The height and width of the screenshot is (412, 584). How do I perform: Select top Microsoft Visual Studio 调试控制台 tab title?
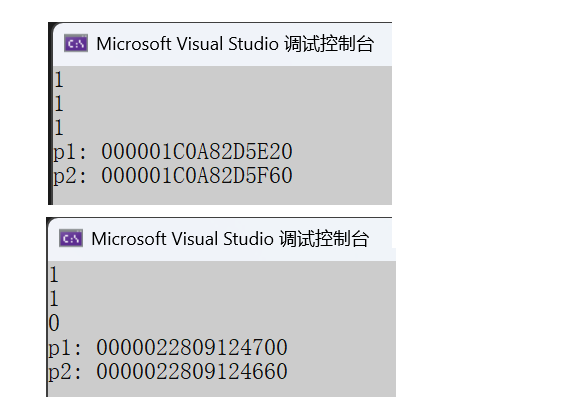coord(235,44)
